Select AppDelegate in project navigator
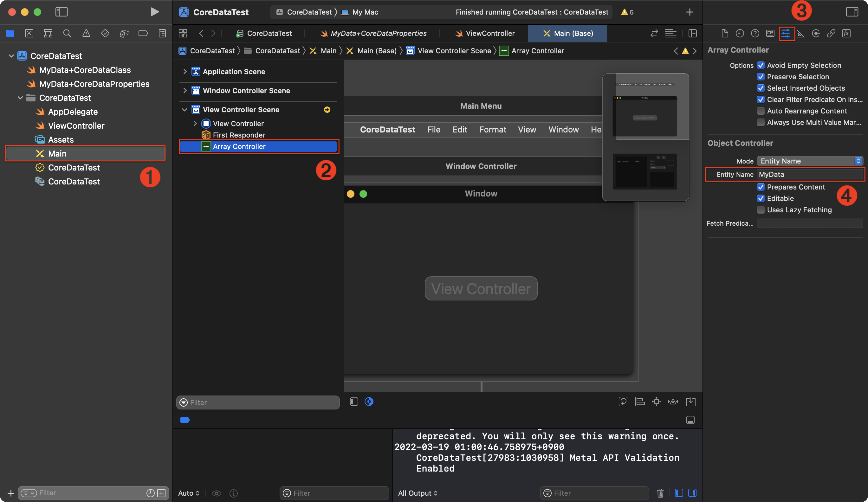The width and height of the screenshot is (868, 502). pos(73,112)
